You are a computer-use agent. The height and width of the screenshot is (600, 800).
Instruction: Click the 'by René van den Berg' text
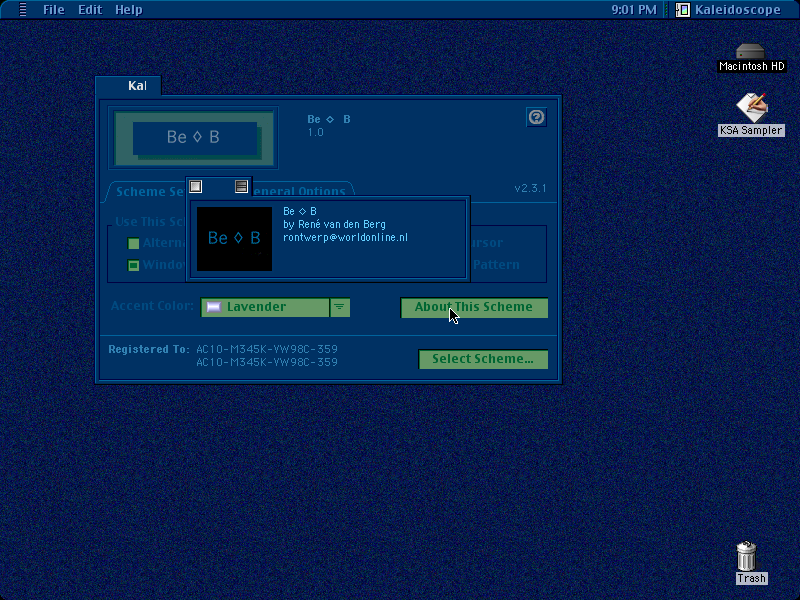coord(334,224)
